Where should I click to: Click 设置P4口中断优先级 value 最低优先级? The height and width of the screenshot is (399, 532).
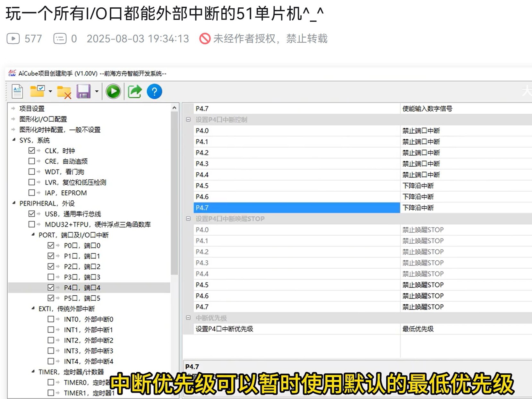(417, 329)
